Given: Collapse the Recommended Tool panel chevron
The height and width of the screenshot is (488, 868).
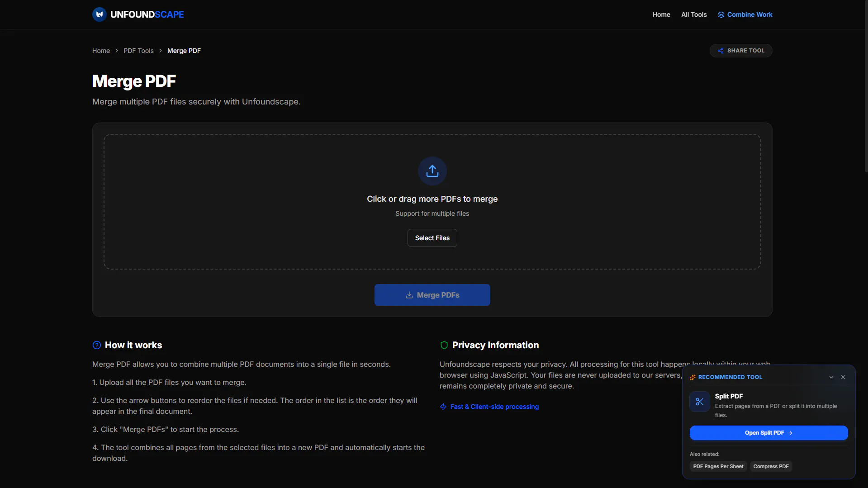Looking at the screenshot, I should point(831,377).
